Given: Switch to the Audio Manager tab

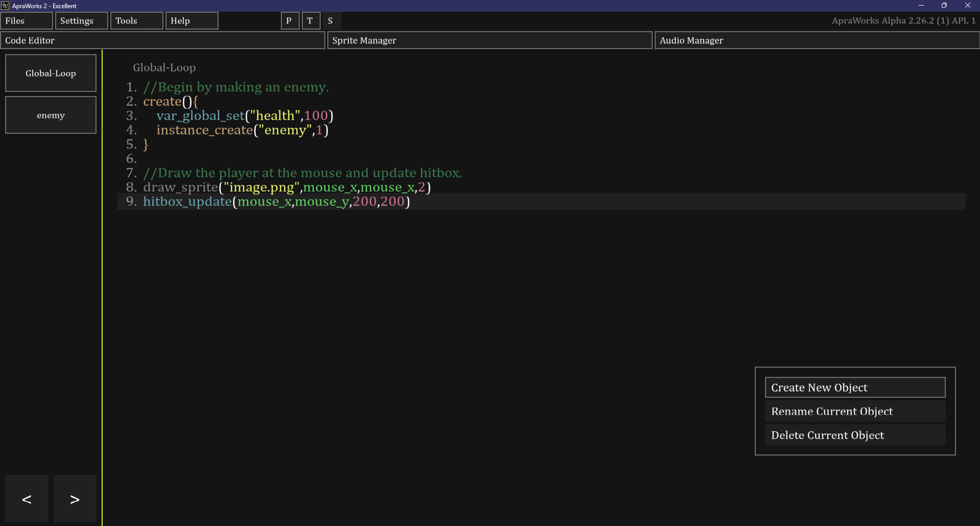Looking at the screenshot, I should pyautogui.click(x=817, y=40).
